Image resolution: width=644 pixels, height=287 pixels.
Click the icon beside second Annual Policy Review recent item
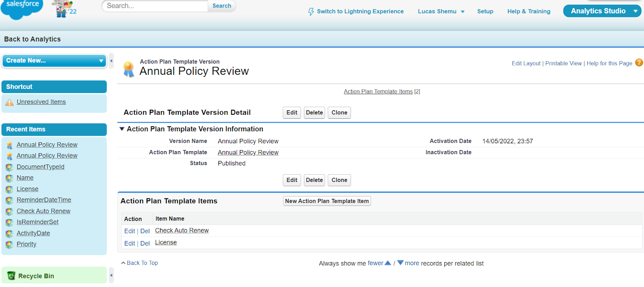coord(10,156)
